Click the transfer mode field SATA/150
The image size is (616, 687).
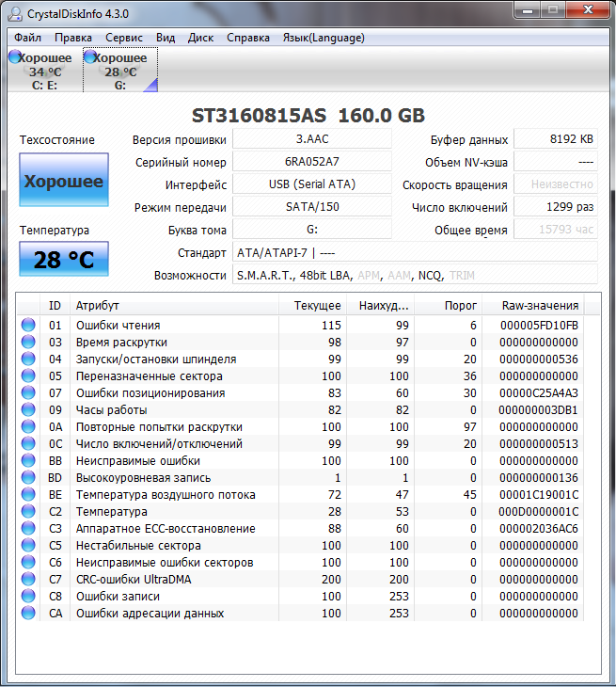click(x=312, y=207)
